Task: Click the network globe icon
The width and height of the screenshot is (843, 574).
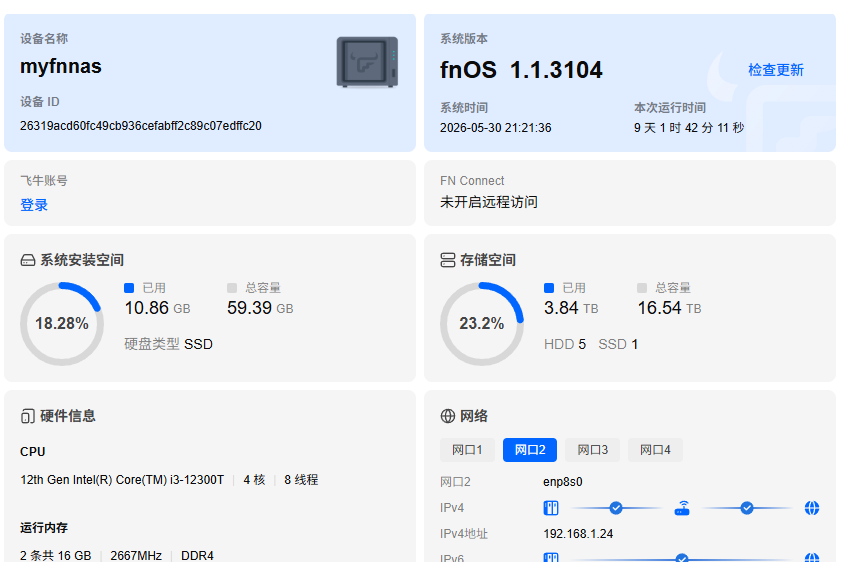Action: pyautogui.click(x=447, y=416)
